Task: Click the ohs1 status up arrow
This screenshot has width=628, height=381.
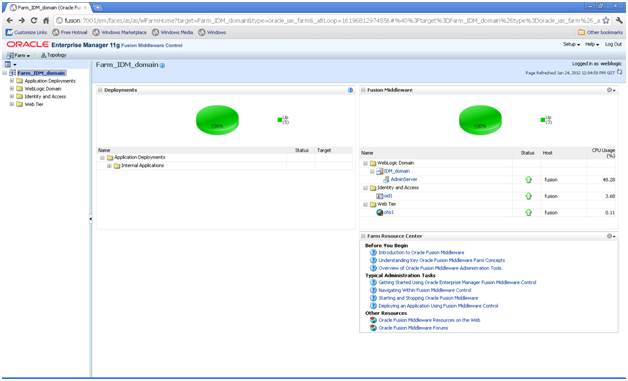Action: [528, 212]
